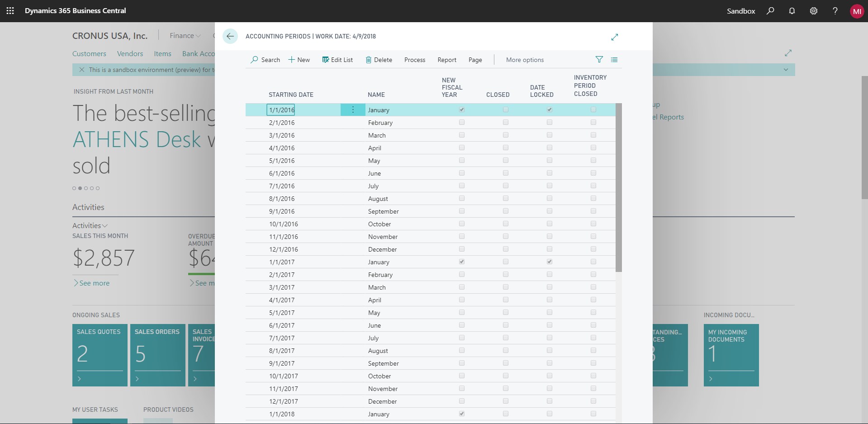The image size is (868, 424).
Task: Toggle New Fiscal Year checkbox for 1/1/2016
Action: (462, 110)
